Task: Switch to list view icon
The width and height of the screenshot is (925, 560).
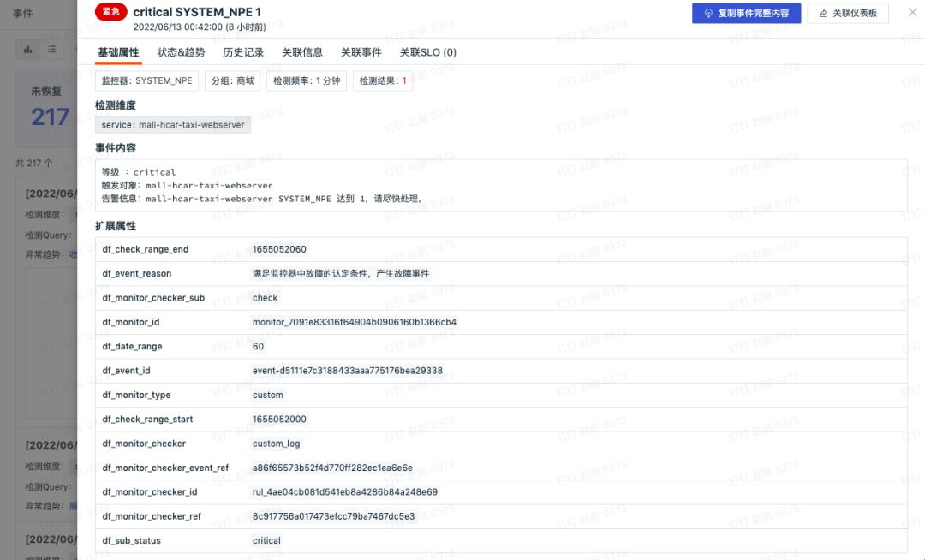Action: click(52, 50)
